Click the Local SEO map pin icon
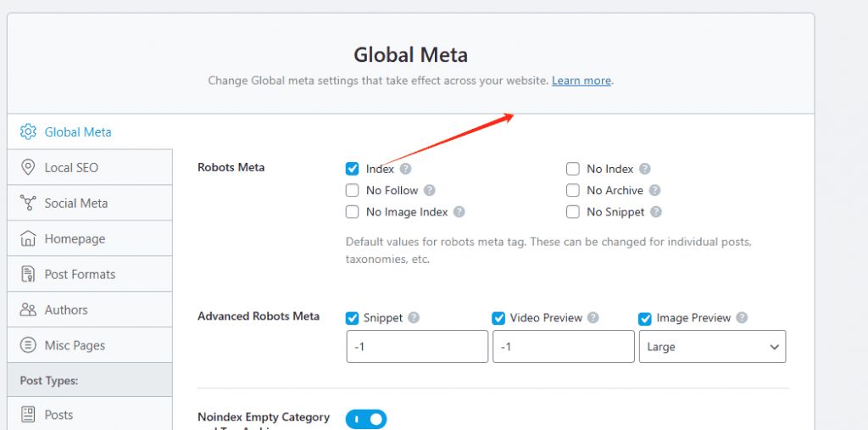 click(28, 168)
